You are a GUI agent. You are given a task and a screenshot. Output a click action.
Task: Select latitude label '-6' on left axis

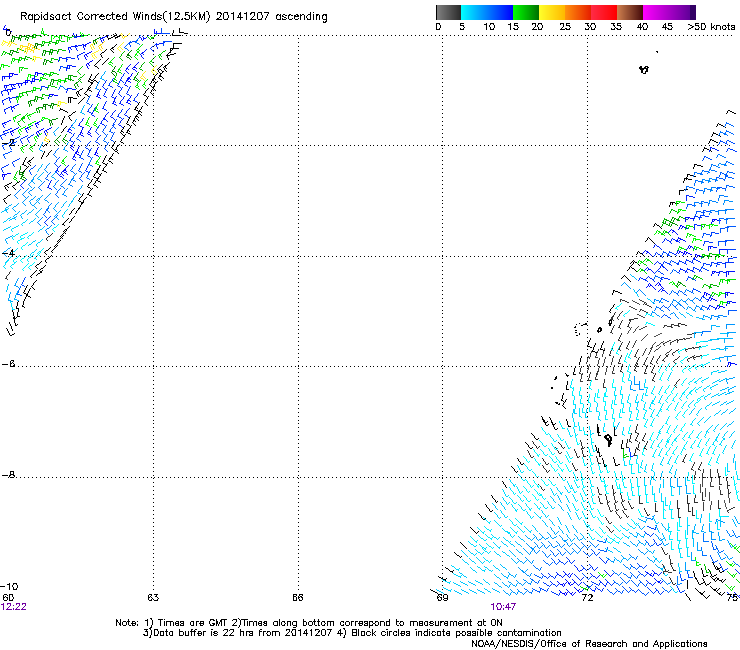[x=8, y=363]
